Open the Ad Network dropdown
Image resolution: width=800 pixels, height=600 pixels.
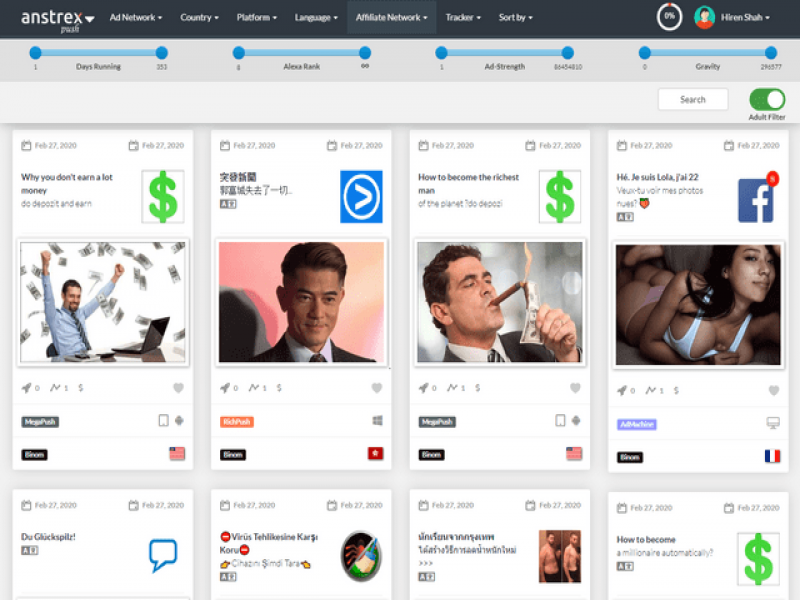pos(135,17)
